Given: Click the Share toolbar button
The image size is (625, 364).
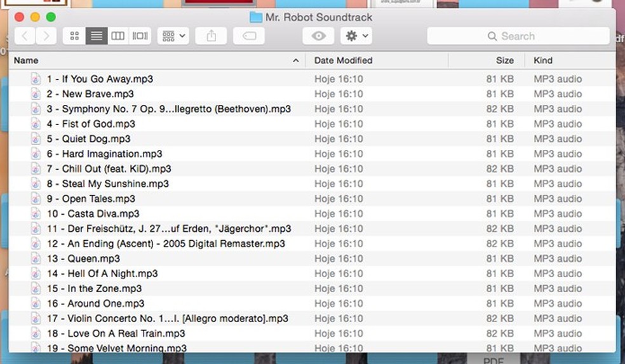Looking at the screenshot, I should [211, 36].
